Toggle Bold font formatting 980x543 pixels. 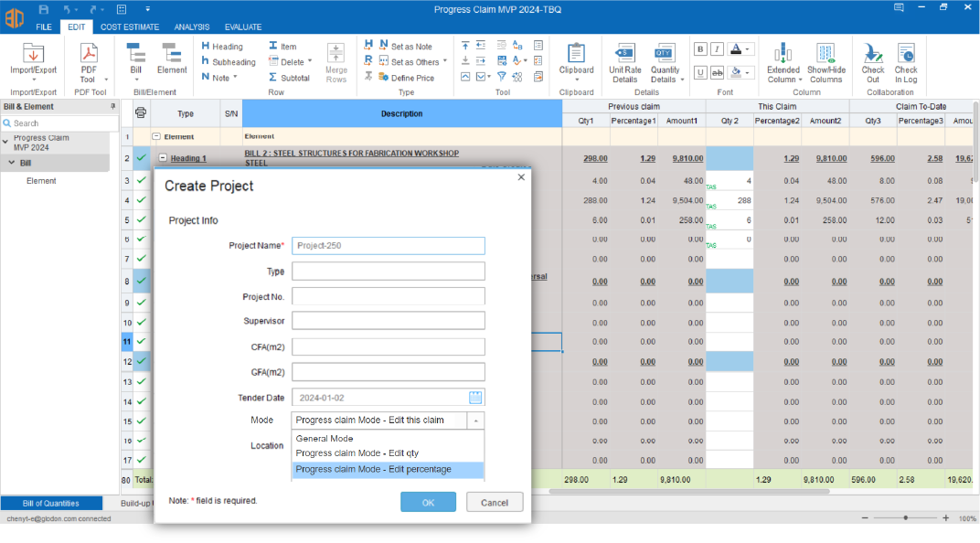pyautogui.click(x=700, y=49)
